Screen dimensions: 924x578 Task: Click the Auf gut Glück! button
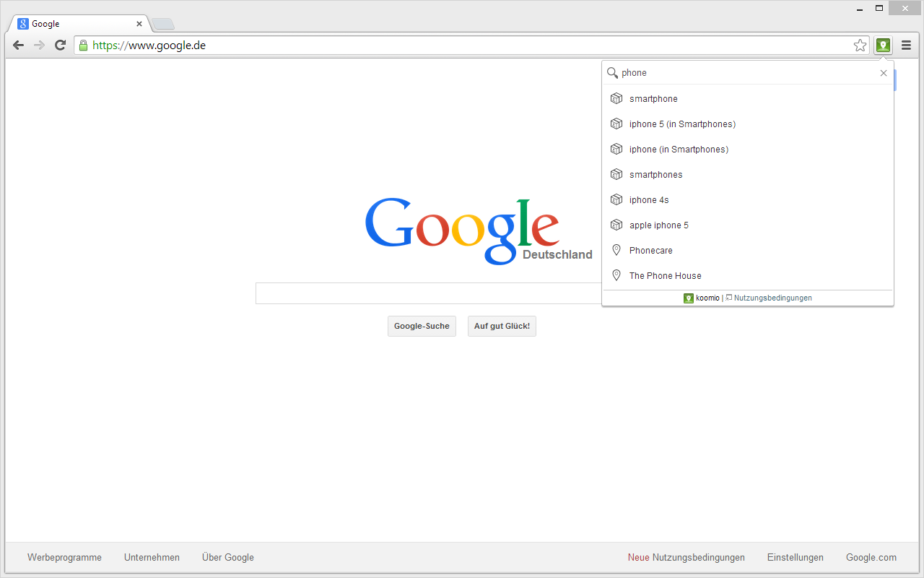click(x=502, y=326)
